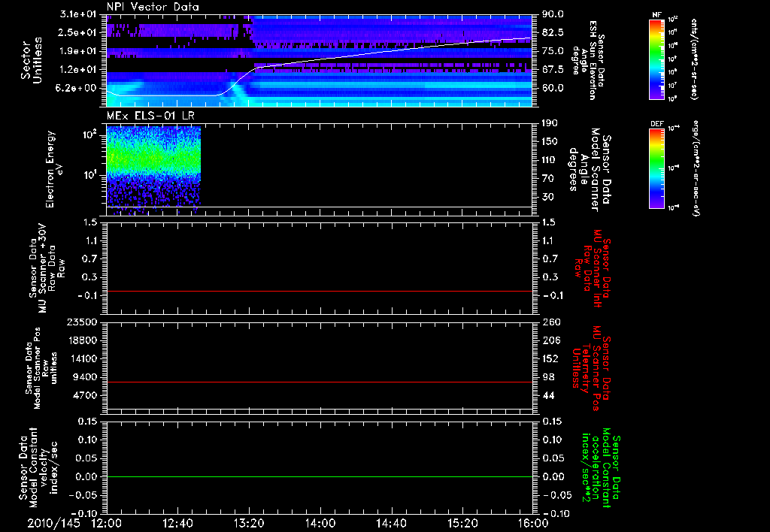Click the '23500' scanner position tick value
Image resolution: width=770 pixels, height=532 pixels.
pyautogui.click(x=83, y=322)
